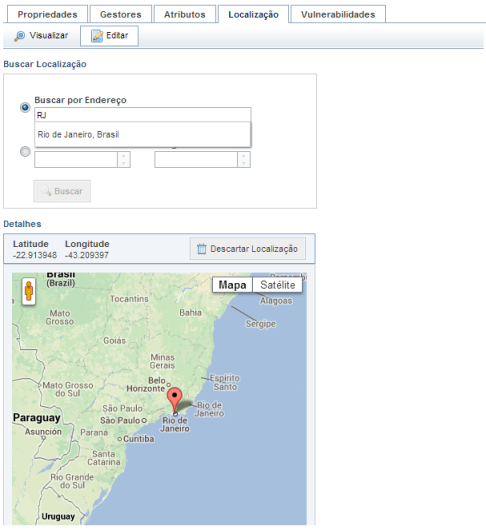The width and height of the screenshot is (486, 530).
Task: Click the Asunción label on map
Action: (43, 432)
